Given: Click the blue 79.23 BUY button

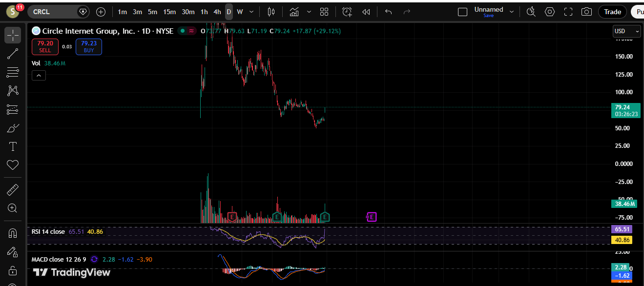Looking at the screenshot, I should [89, 46].
